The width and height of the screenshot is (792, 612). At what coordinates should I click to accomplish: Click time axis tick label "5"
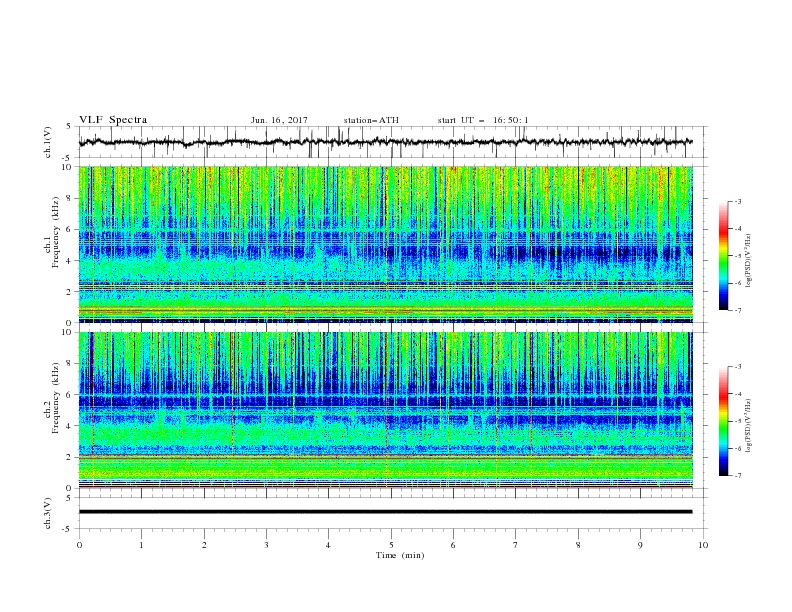tap(391, 545)
